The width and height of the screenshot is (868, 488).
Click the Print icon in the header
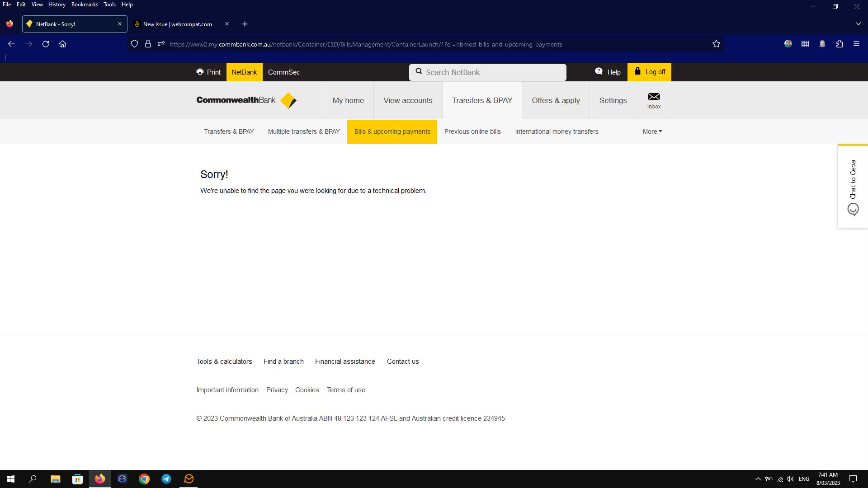(200, 72)
